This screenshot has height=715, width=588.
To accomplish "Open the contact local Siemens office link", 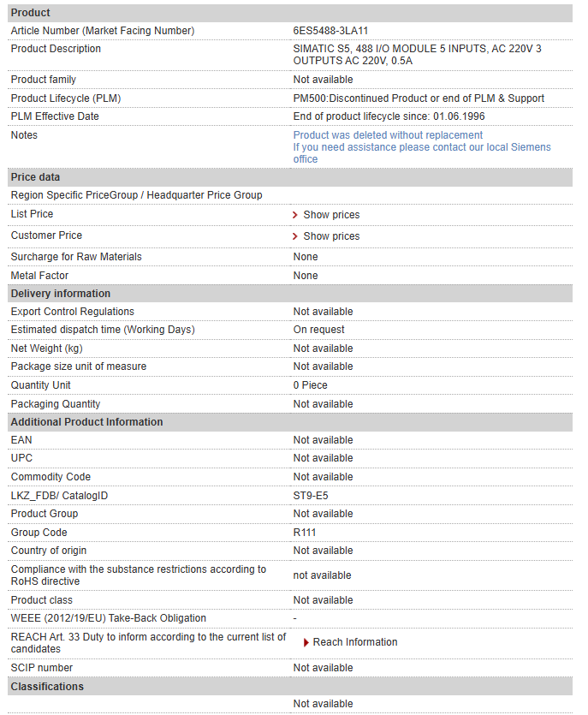I will [x=422, y=153].
